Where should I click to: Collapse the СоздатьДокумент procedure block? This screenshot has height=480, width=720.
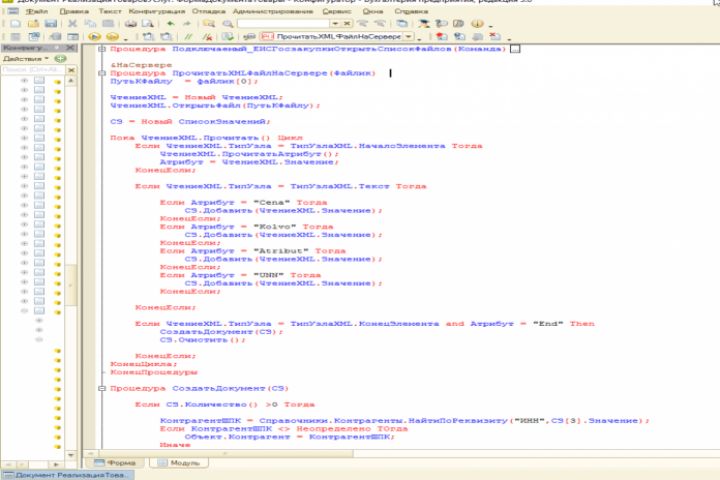click(x=102, y=388)
